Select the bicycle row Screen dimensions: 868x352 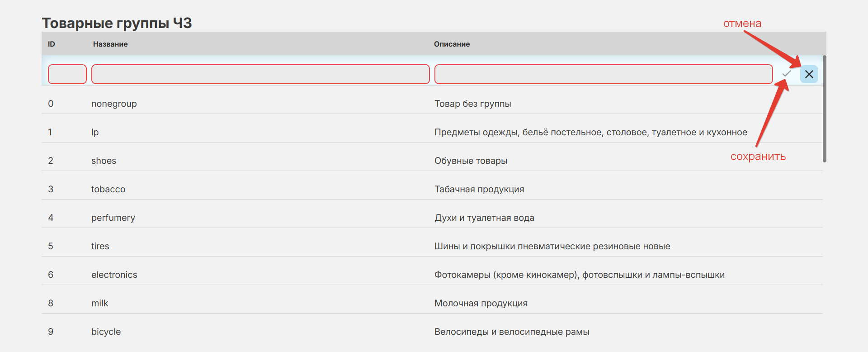106,332
